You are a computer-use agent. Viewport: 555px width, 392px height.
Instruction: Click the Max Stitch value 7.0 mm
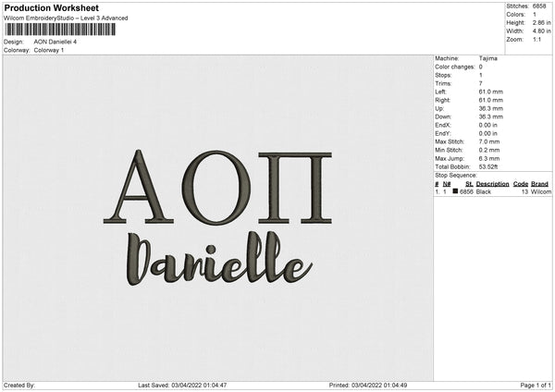coord(489,141)
